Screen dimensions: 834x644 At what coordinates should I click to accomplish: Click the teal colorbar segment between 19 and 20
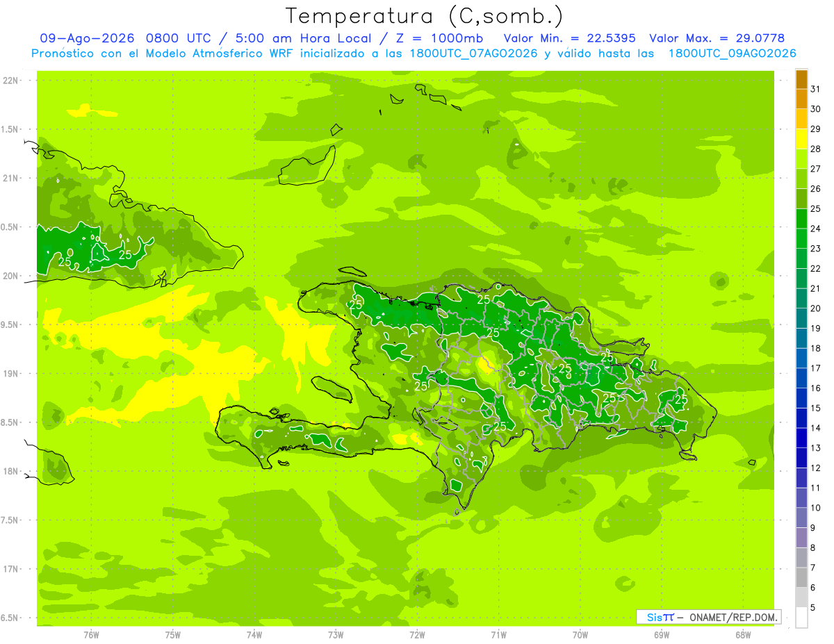[x=802, y=318]
